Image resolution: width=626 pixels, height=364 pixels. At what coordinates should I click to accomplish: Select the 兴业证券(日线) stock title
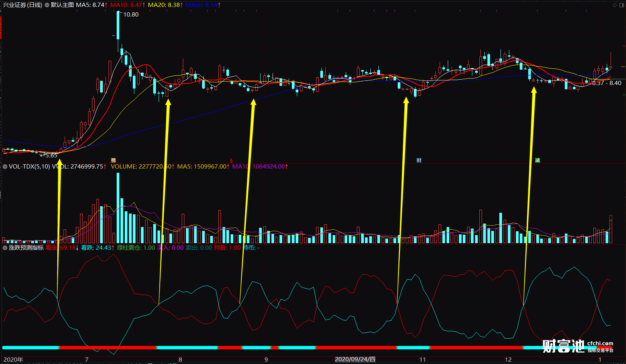tap(23, 5)
